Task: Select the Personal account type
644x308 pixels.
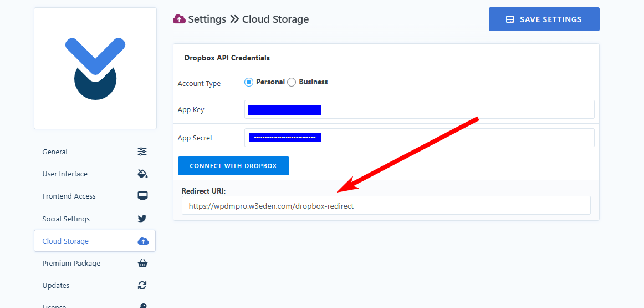Action: click(x=248, y=82)
